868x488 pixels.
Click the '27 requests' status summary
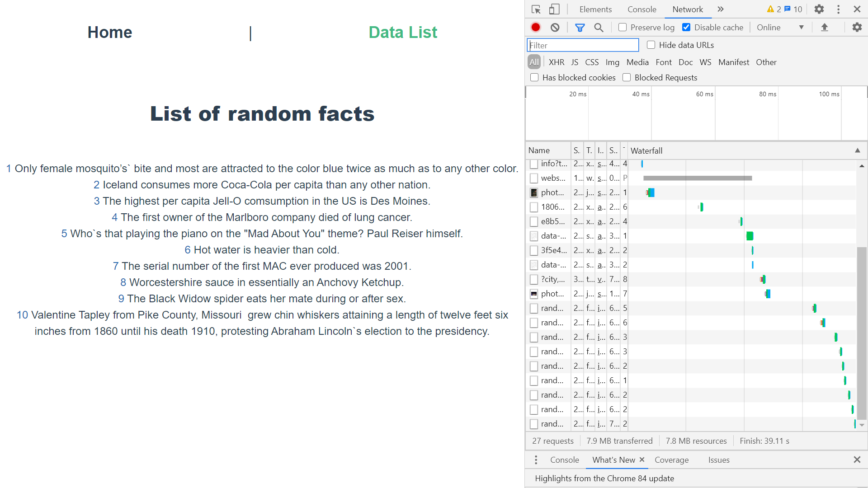click(552, 441)
